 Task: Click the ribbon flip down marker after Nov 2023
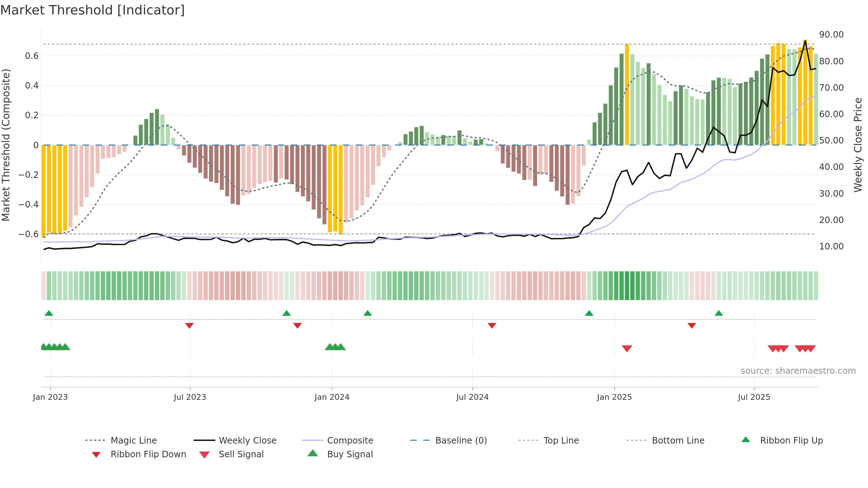297,326
